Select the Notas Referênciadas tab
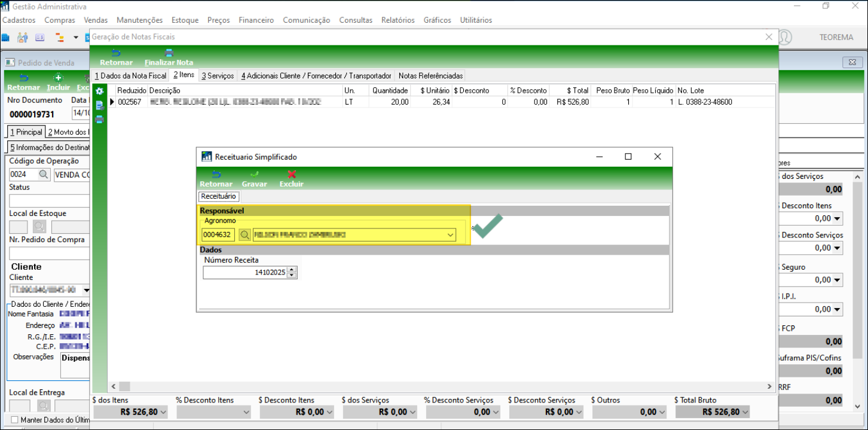Image resolution: width=868 pixels, height=430 pixels. 430,76
